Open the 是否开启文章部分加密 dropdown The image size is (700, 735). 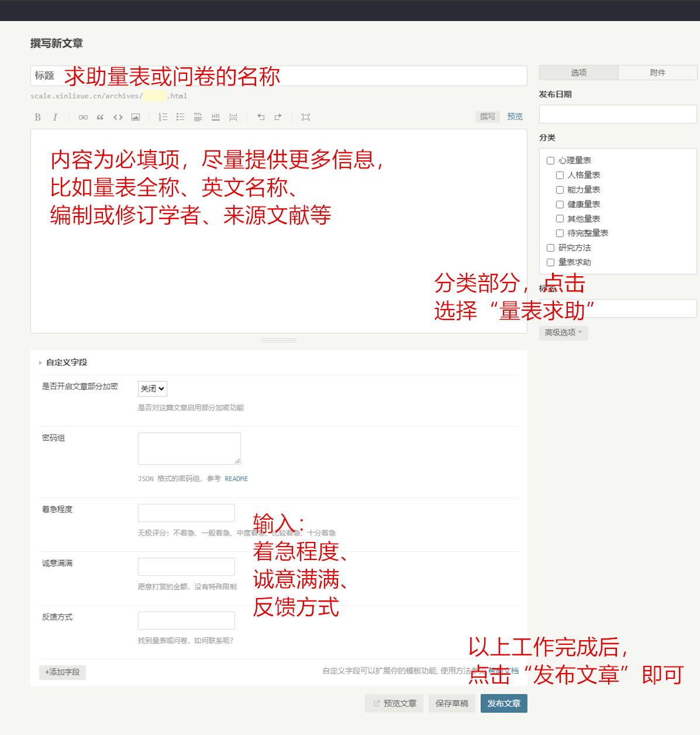tap(153, 389)
